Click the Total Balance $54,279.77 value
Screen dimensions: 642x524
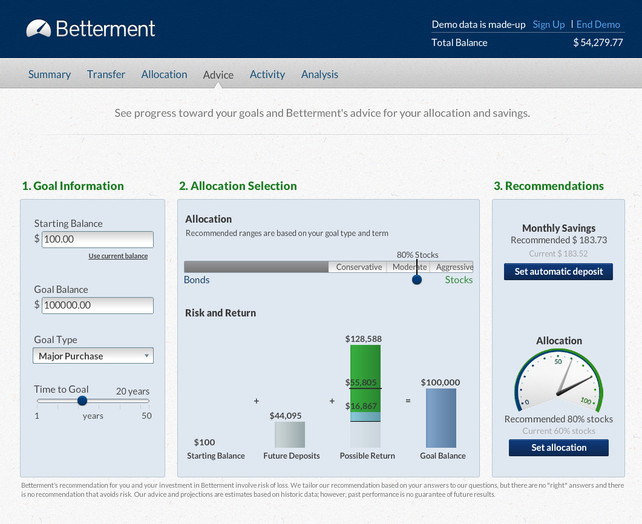(598, 43)
